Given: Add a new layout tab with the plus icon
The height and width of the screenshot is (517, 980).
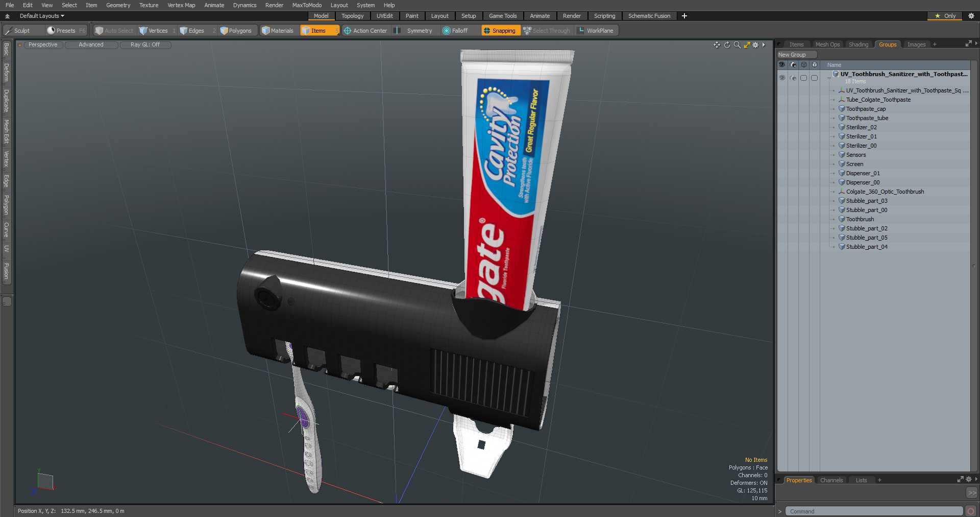Looking at the screenshot, I should coord(684,16).
